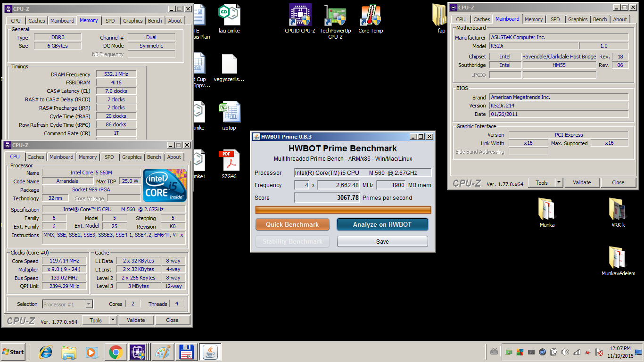
Task: Open About tab in the Mainboard CPU-Z window
Action: pyautogui.click(x=620, y=19)
